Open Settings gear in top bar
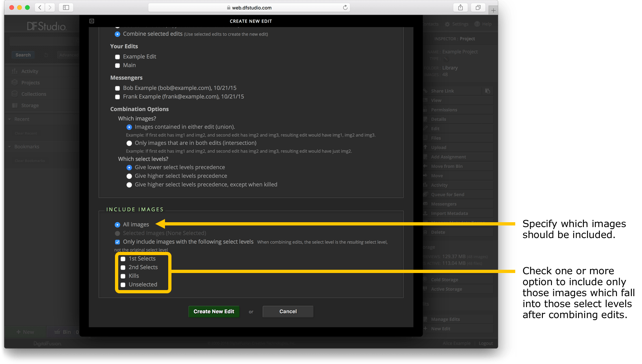Viewport: 642px width, 364px height. [x=457, y=24]
